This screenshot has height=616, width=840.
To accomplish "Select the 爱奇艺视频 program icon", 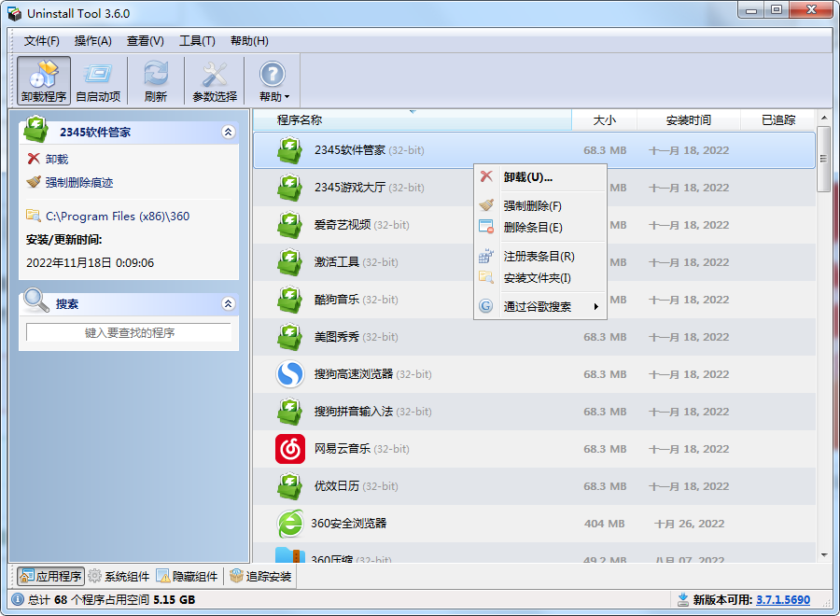I will pyautogui.click(x=290, y=224).
